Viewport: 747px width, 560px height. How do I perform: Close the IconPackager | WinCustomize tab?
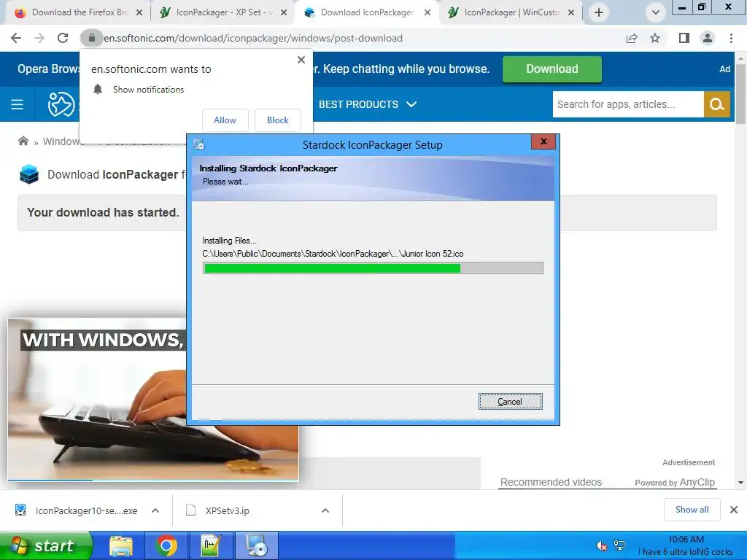(x=571, y=12)
